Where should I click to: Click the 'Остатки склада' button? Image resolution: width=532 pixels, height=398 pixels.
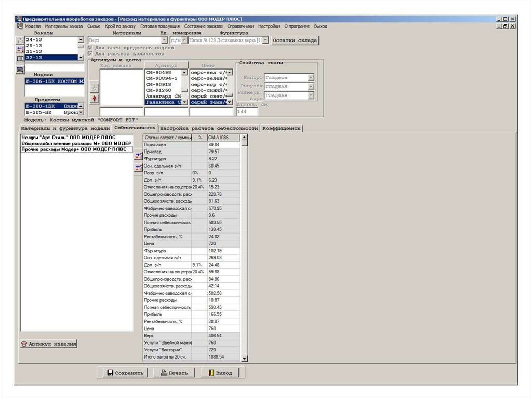[x=295, y=40]
